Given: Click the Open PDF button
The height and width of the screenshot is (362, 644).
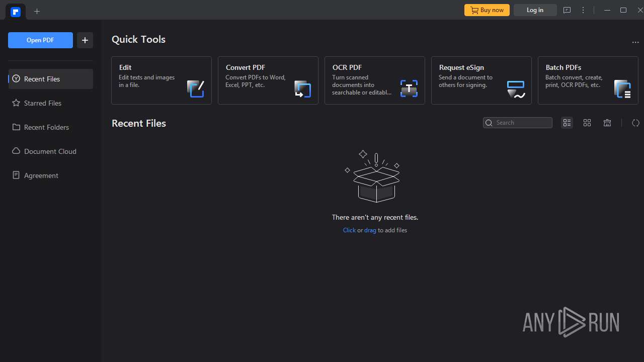Looking at the screenshot, I should point(40,40).
